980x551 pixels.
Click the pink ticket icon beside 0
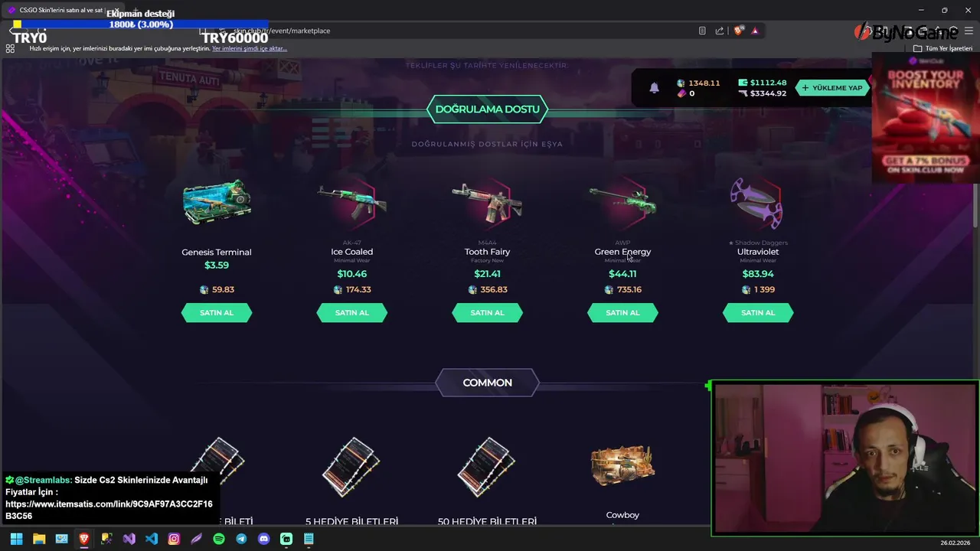point(681,93)
